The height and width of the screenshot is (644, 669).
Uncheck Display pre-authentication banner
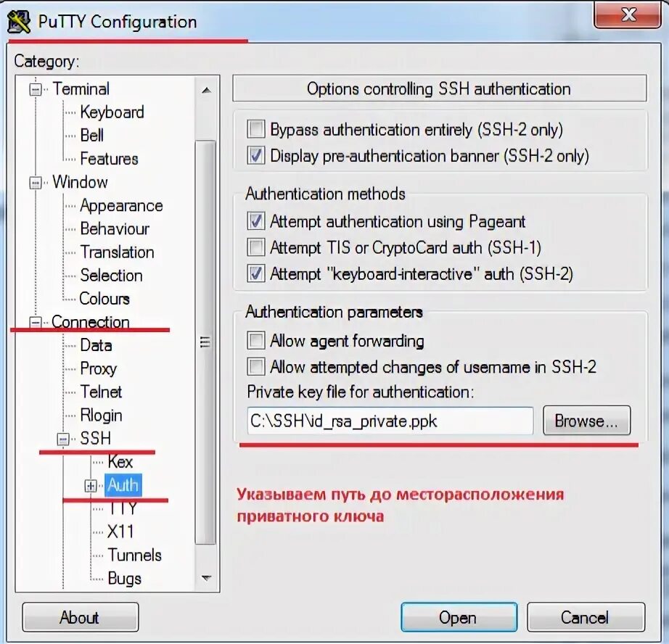click(256, 155)
